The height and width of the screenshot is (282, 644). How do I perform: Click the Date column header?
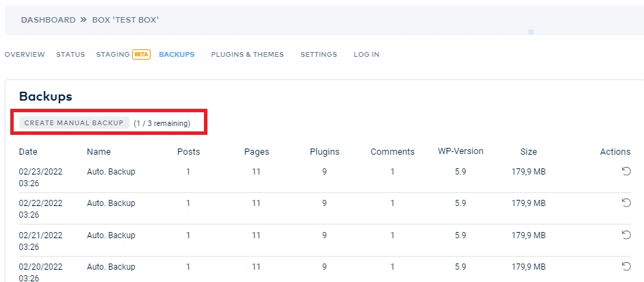pyautogui.click(x=28, y=152)
